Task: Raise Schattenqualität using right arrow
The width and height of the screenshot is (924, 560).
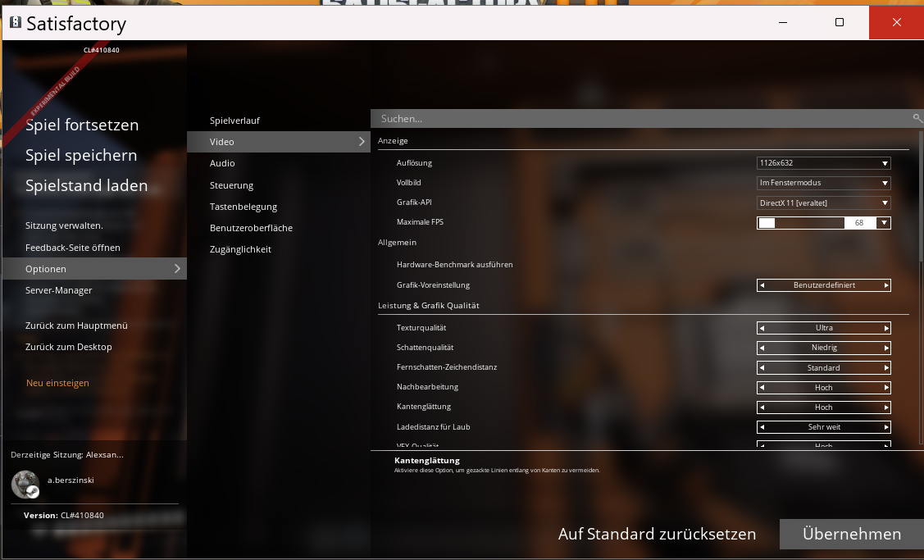Action: pyautogui.click(x=885, y=348)
